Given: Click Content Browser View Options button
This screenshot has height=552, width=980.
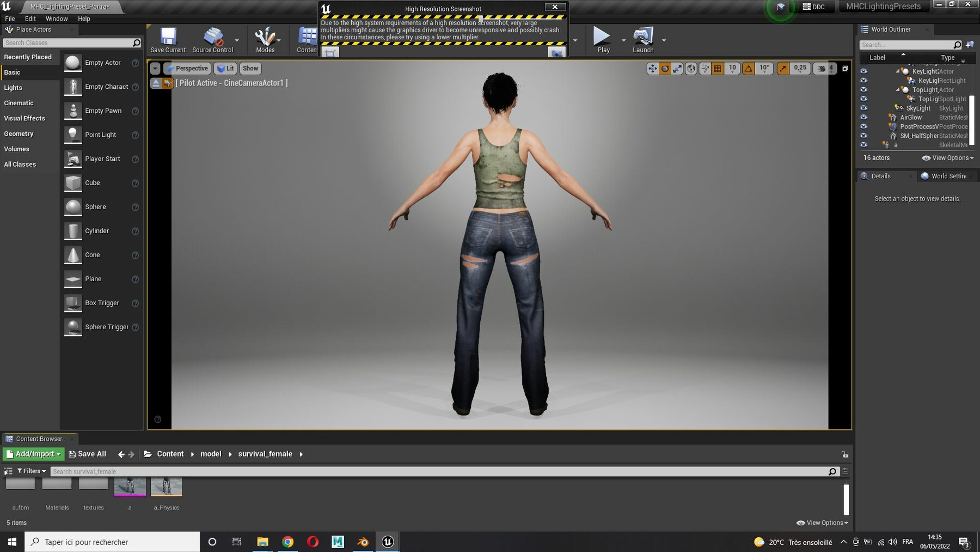Looking at the screenshot, I should click(822, 523).
